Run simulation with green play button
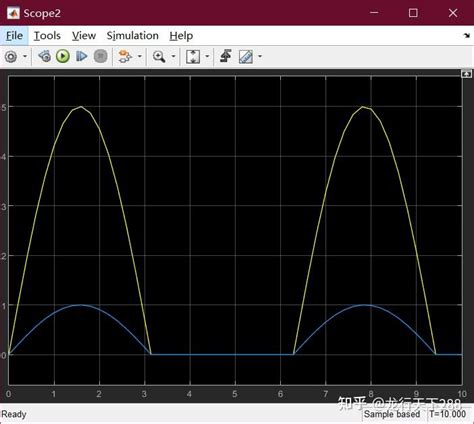 click(x=63, y=56)
